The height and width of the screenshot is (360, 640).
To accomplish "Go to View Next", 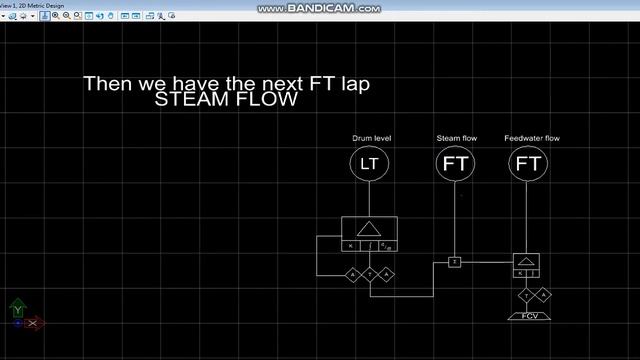I will tap(136, 16).
